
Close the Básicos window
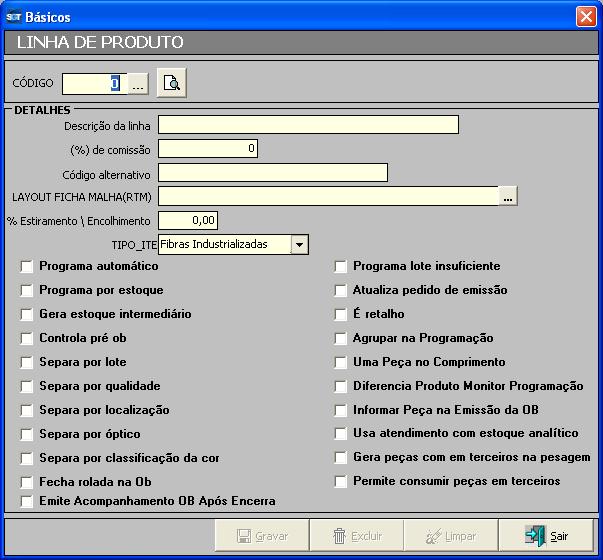click(x=586, y=17)
